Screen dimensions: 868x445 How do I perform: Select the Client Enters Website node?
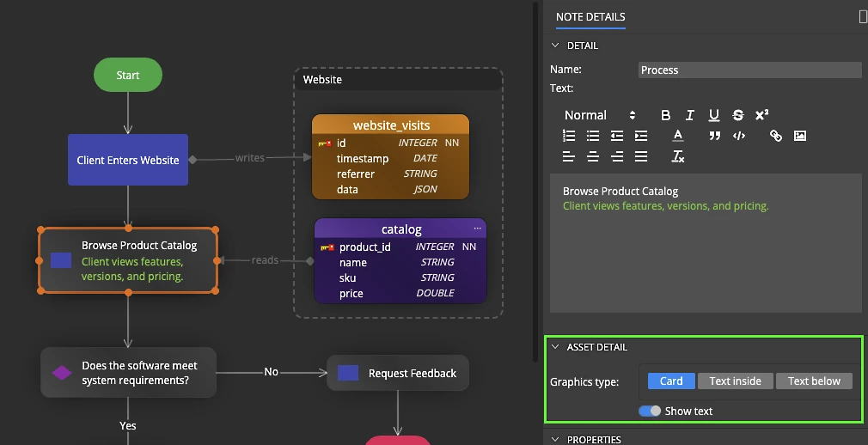pos(128,160)
